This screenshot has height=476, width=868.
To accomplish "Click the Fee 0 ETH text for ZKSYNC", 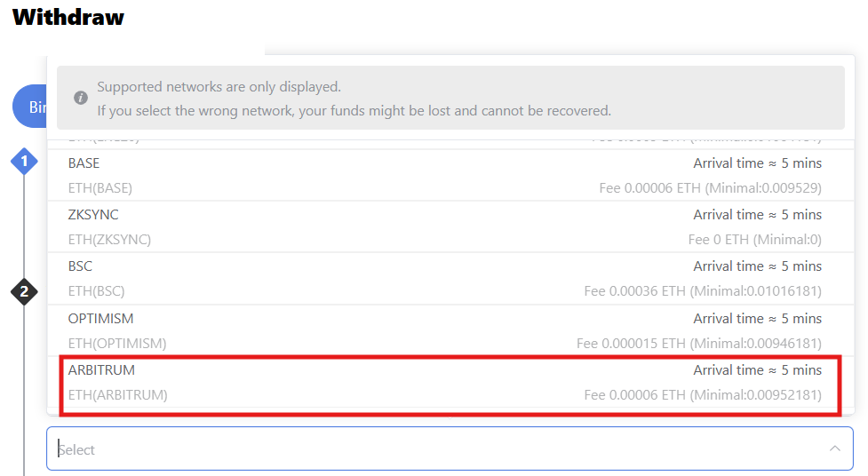I will tap(754, 240).
